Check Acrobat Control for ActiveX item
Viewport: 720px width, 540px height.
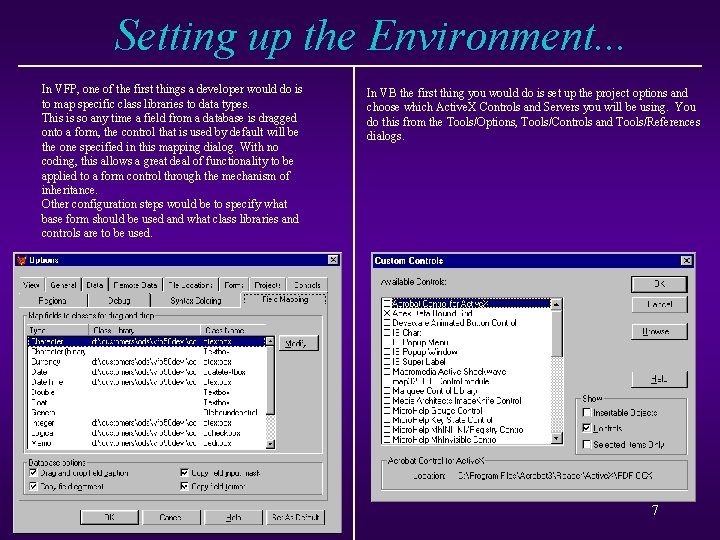tap(387, 304)
